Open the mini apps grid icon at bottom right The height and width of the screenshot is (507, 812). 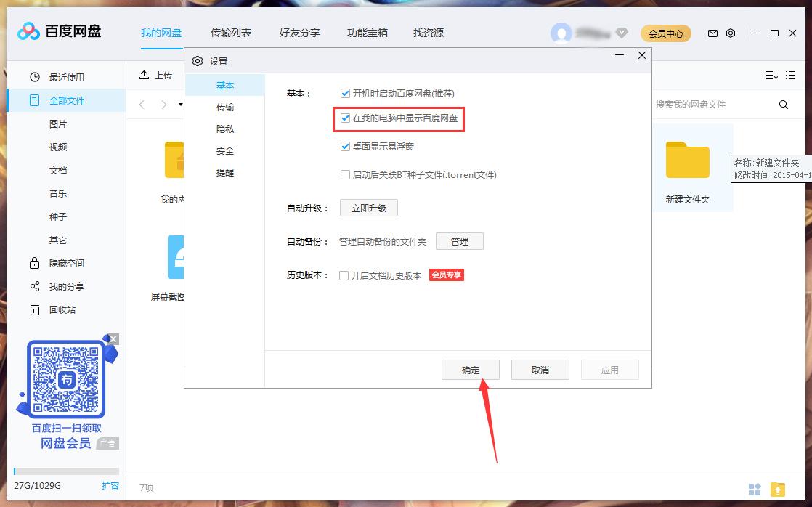755,489
